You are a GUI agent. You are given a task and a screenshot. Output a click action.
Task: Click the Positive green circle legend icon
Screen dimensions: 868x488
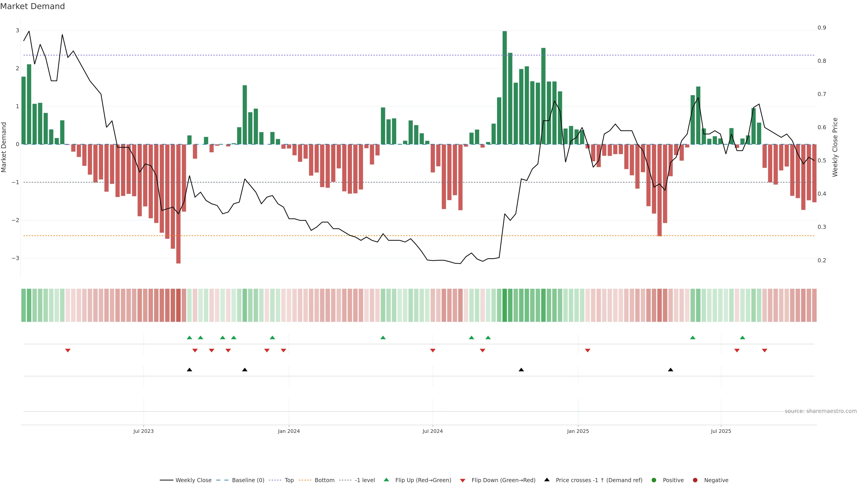coord(654,480)
